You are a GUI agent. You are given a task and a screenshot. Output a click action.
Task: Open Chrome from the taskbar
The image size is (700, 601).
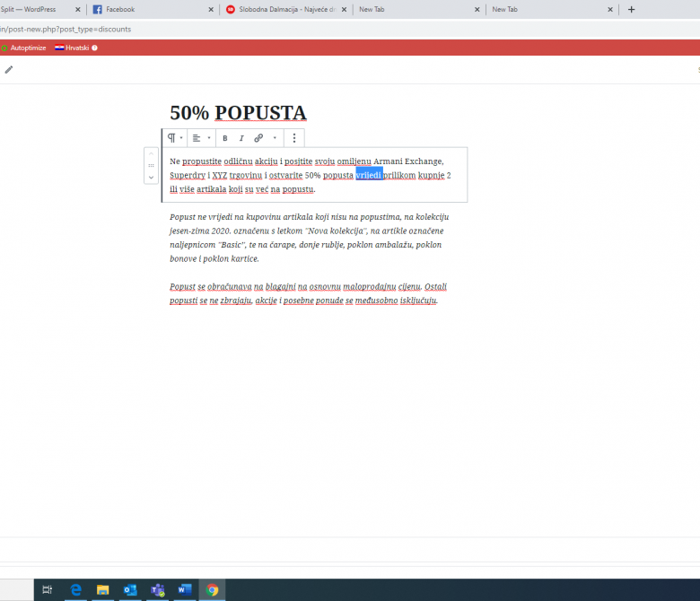tap(213, 590)
